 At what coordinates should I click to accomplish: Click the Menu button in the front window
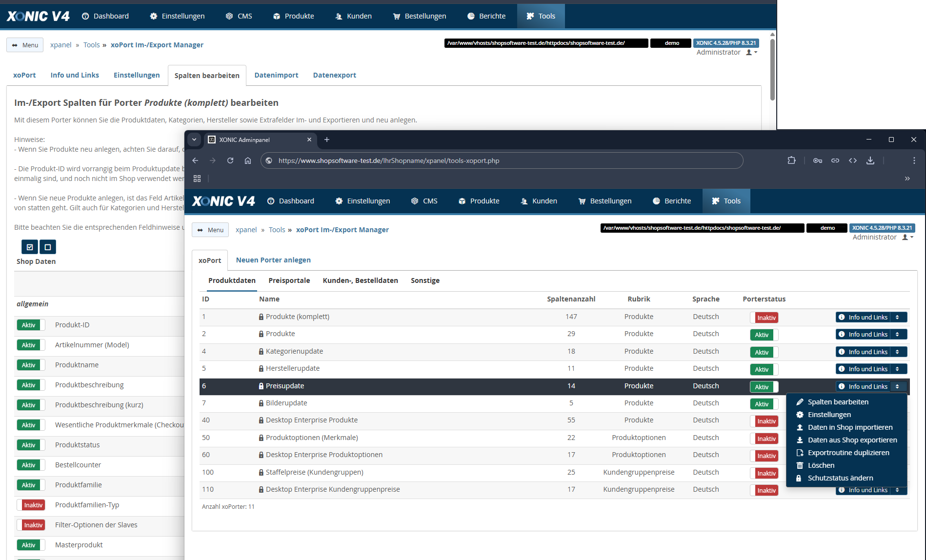[x=210, y=230]
